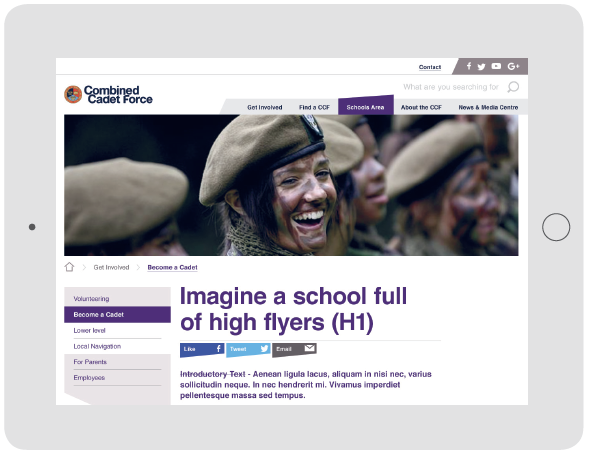The height and width of the screenshot is (459, 590).
Task: Go home via the breadcrumb house icon
Action: pyautogui.click(x=69, y=267)
